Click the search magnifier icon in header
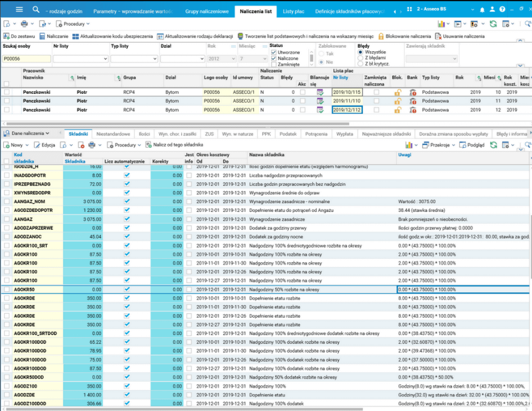This screenshot has width=532, height=411. pos(36,10)
